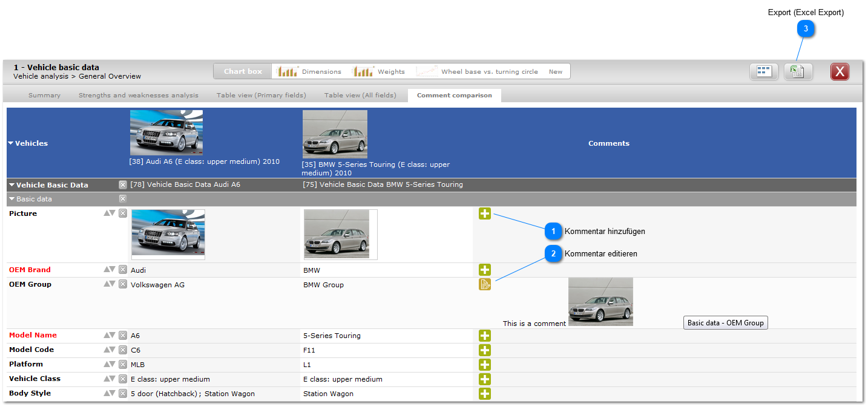Remove the OEM Group row via X icon
This screenshot has width=868, height=407.
click(123, 284)
